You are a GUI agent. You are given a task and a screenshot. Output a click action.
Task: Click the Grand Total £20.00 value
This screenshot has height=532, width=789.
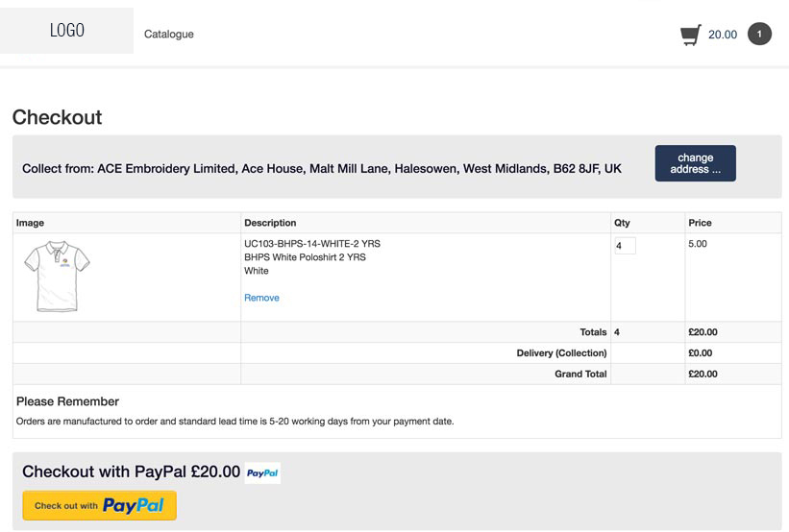tap(703, 374)
